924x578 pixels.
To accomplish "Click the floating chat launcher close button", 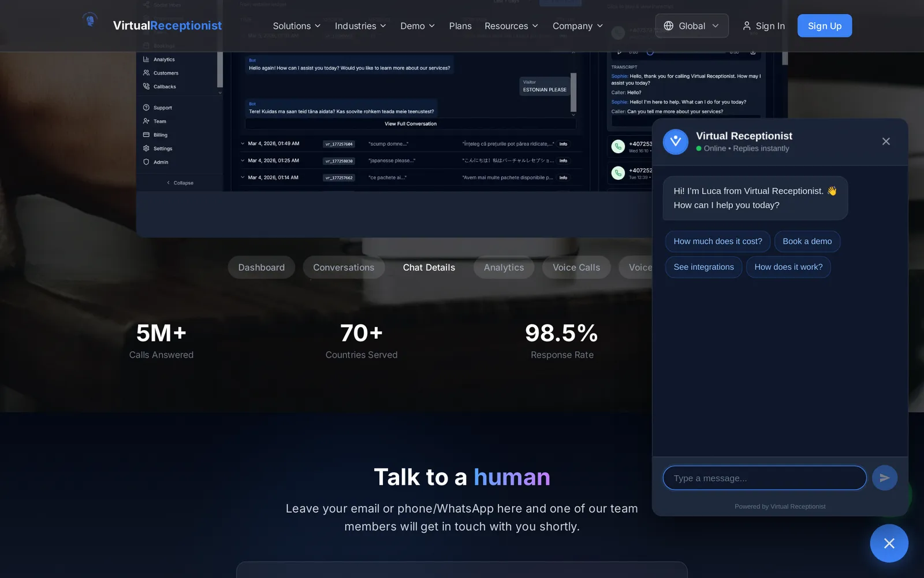I will 889,543.
